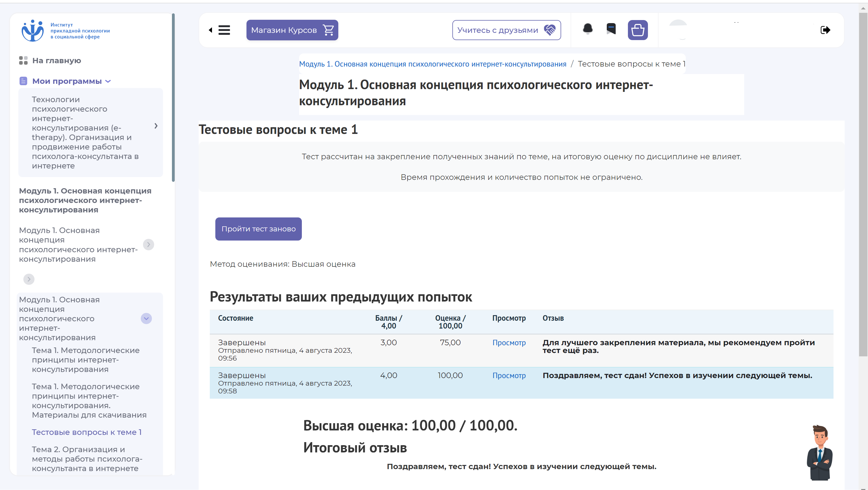The width and height of the screenshot is (868, 490).
Task: Click bold Модуль 1 heading in sidebar
Action: 85,200
